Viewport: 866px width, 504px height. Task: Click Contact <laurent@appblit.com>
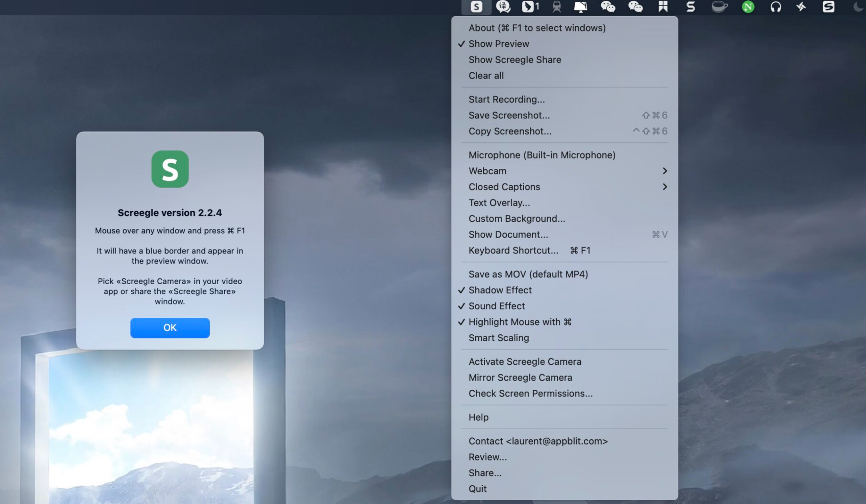point(565,441)
